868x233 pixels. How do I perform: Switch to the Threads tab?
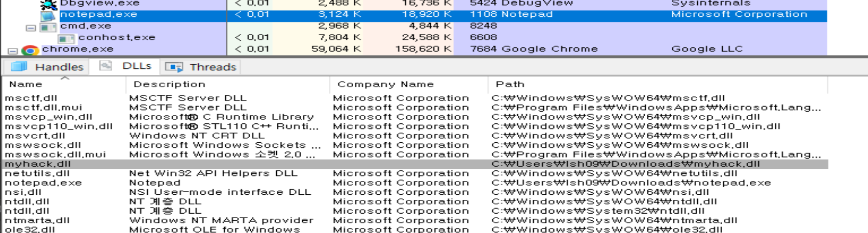tap(201, 67)
